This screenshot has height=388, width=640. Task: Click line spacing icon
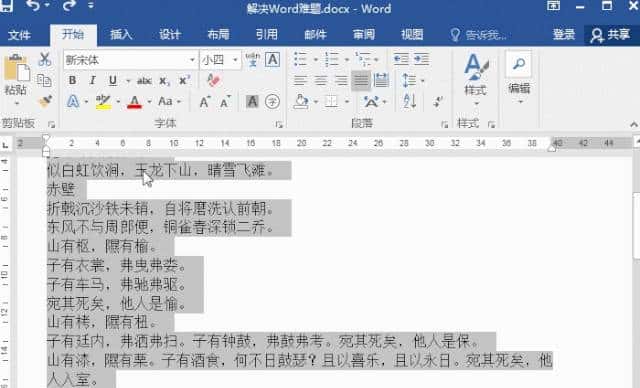(409, 80)
